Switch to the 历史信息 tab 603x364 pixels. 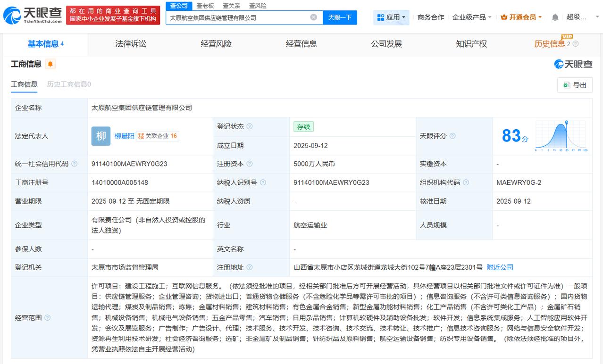coord(550,44)
